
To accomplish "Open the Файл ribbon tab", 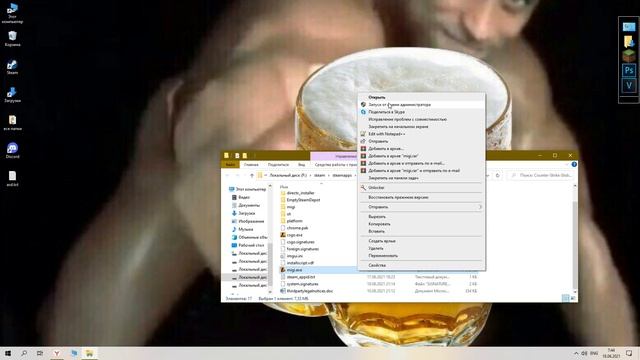I will [230, 164].
